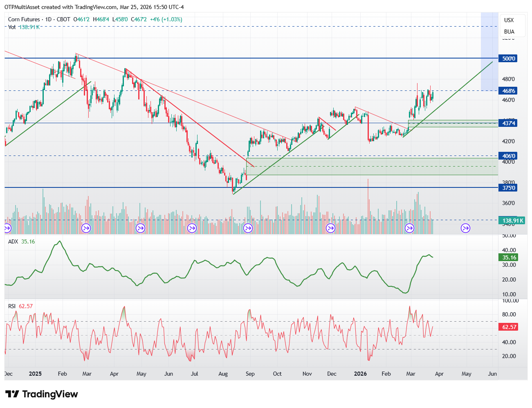Click the 468'6 current price label

point(508,91)
